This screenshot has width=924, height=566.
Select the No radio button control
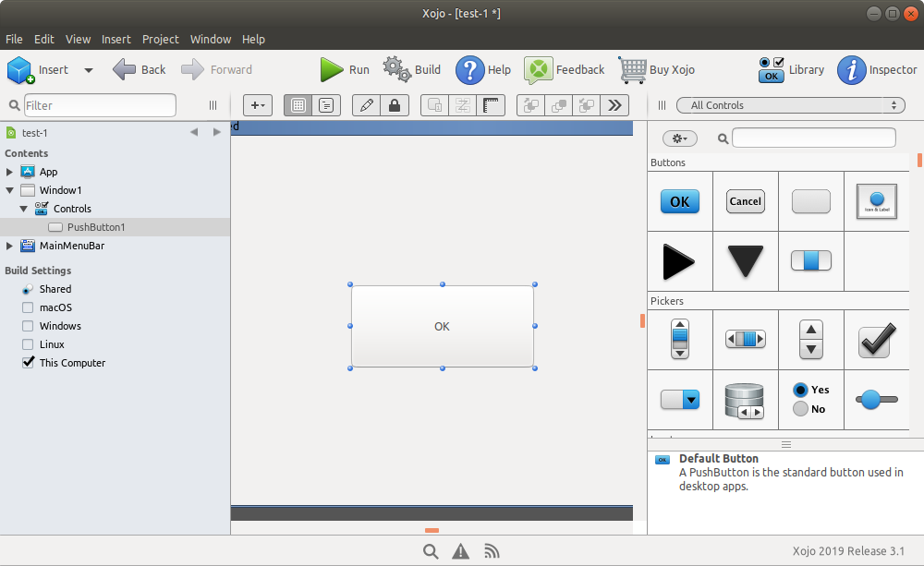(x=809, y=409)
